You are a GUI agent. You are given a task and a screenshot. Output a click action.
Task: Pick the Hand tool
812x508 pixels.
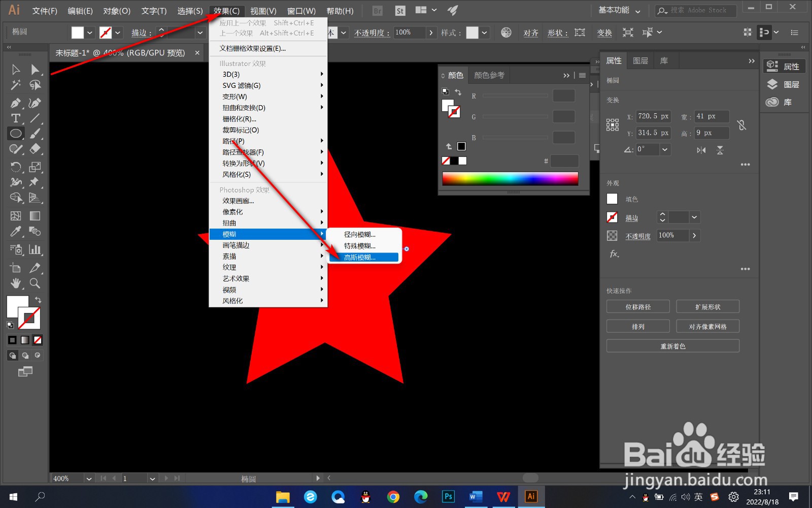coord(16,283)
